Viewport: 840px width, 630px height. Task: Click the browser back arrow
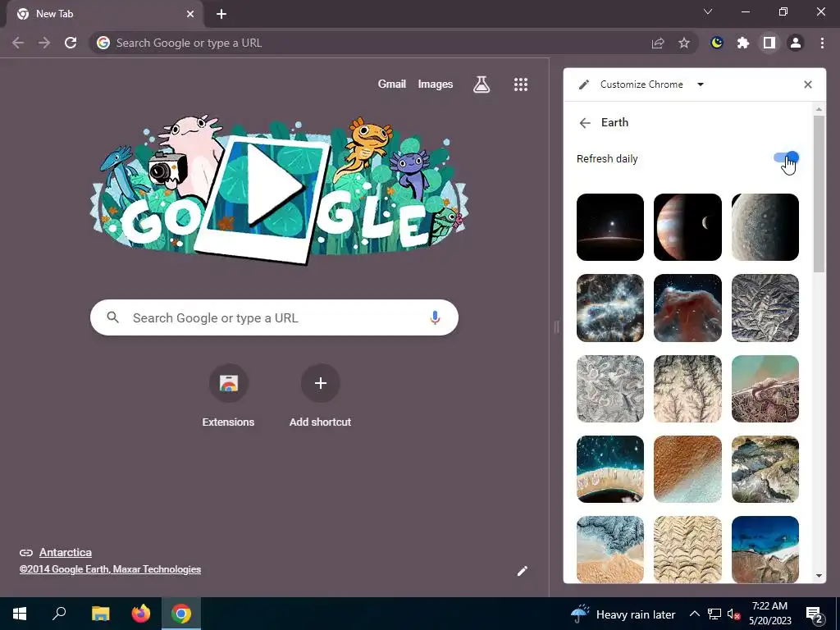tap(18, 43)
